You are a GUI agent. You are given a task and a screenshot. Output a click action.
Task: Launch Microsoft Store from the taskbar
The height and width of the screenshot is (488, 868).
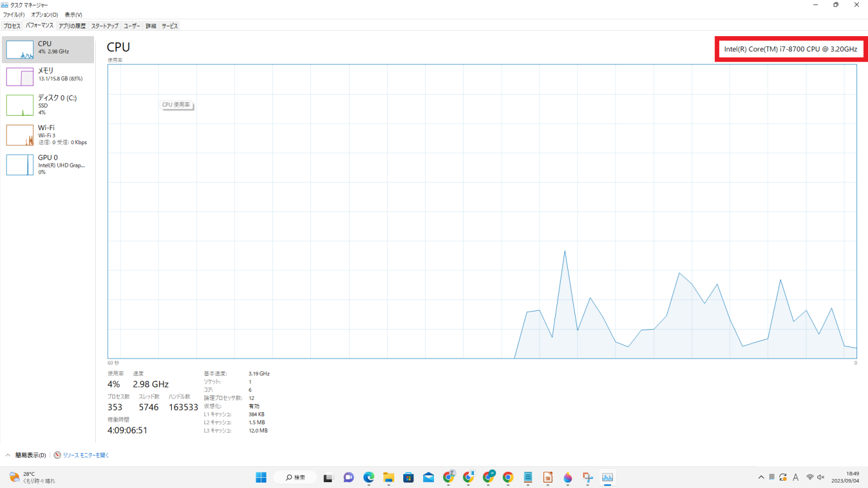click(408, 478)
